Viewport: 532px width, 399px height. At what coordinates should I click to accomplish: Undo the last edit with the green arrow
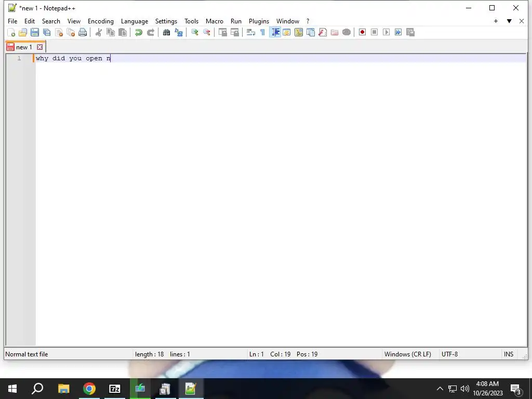(x=138, y=32)
